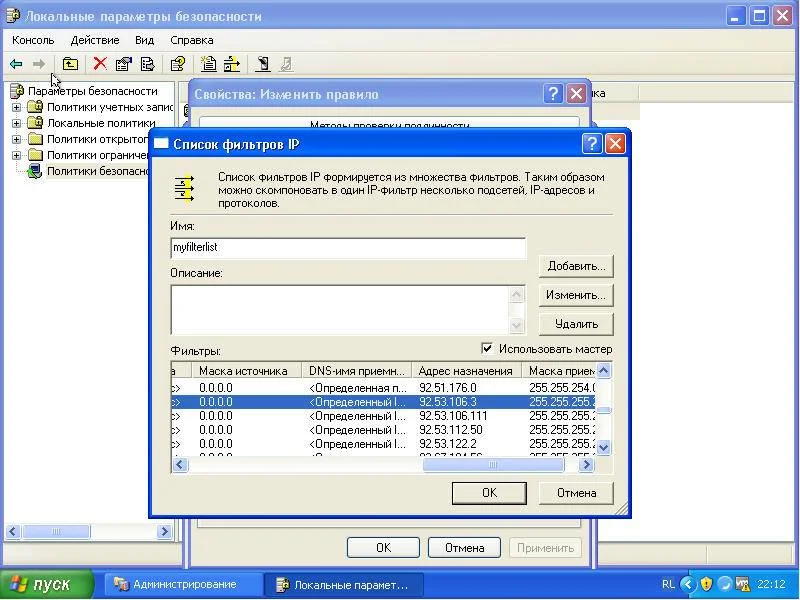Click the Up one level folder icon

[x=70, y=64]
